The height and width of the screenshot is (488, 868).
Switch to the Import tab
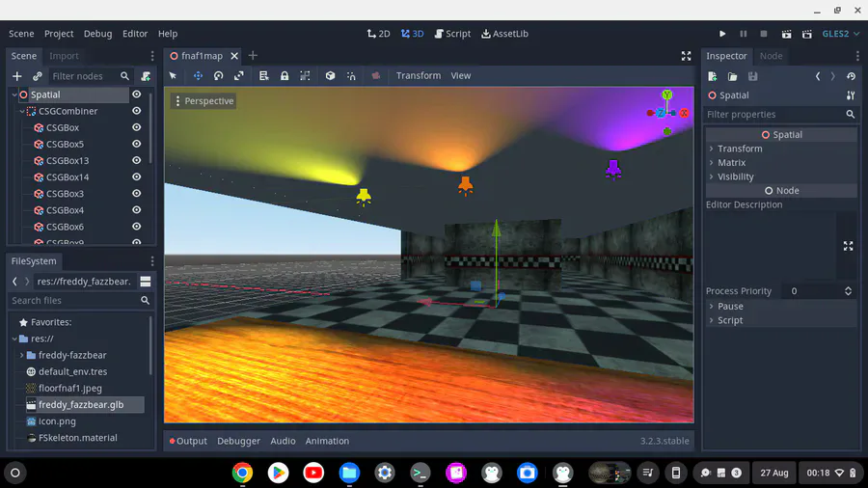click(x=64, y=56)
